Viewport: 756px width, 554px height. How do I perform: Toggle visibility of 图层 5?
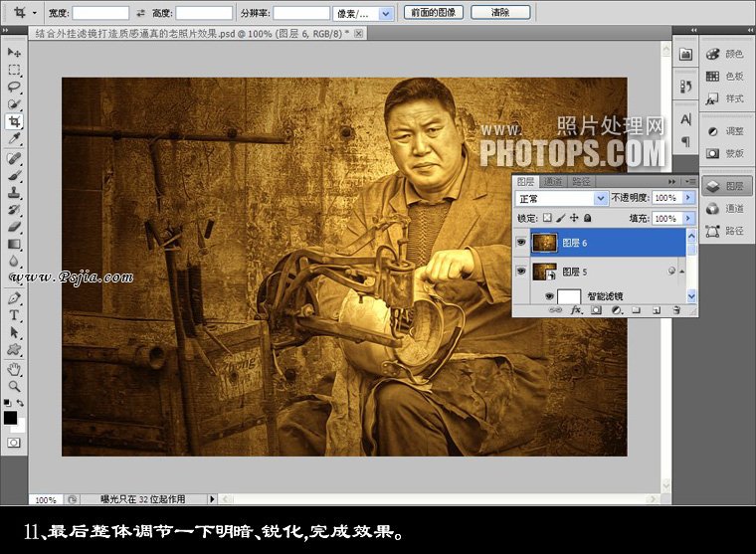[x=521, y=272]
